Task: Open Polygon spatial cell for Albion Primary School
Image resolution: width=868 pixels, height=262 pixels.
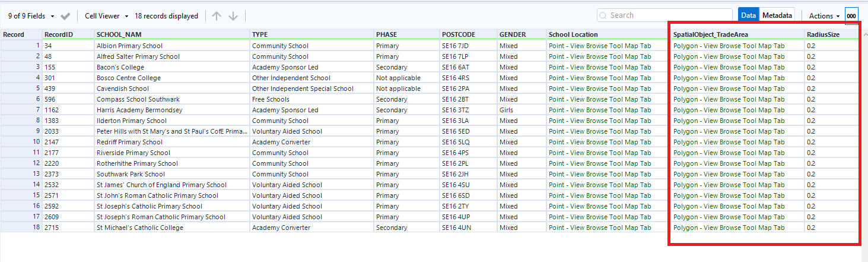Action: (x=729, y=46)
